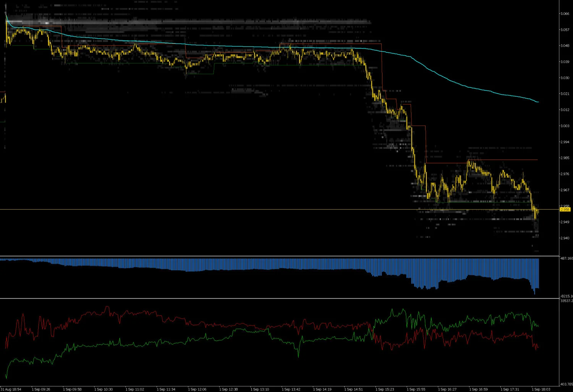Click the 1 Sep 14:51 time label
573x392 pixels.
[x=353, y=389]
